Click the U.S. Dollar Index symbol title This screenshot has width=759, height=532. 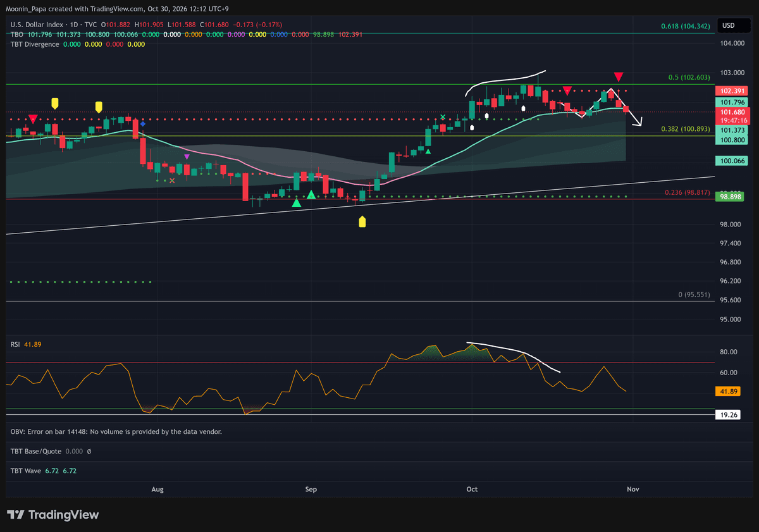tap(37, 25)
